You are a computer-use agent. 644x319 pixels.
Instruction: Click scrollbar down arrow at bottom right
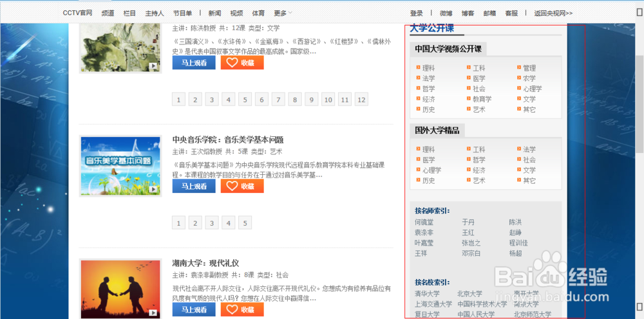[x=639, y=306]
